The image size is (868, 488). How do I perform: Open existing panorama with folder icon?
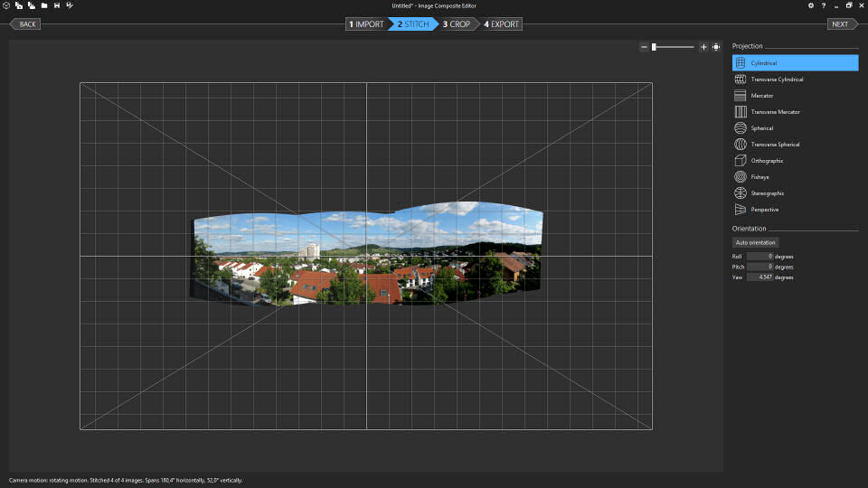coord(43,5)
